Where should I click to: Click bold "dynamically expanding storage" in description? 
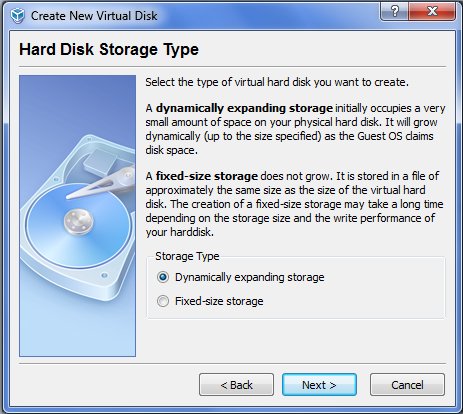point(244,108)
